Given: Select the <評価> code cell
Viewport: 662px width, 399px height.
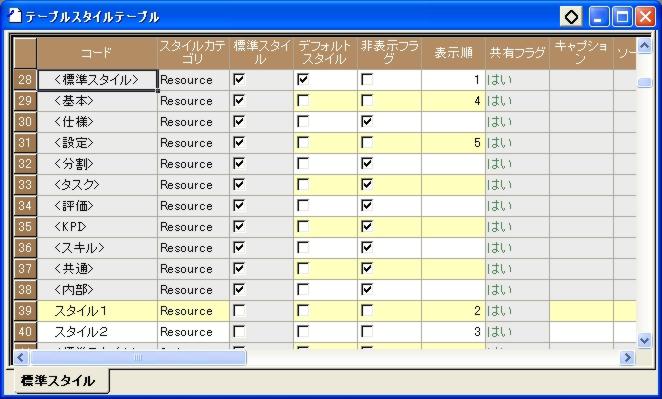Looking at the screenshot, I should tap(97, 206).
